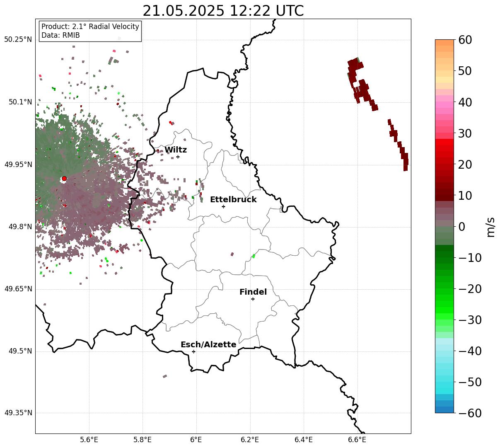Click the colorbar label 30
Image resolution: width=500 pixels, height=448 pixels.
pyautogui.click(x=465, y=133)
